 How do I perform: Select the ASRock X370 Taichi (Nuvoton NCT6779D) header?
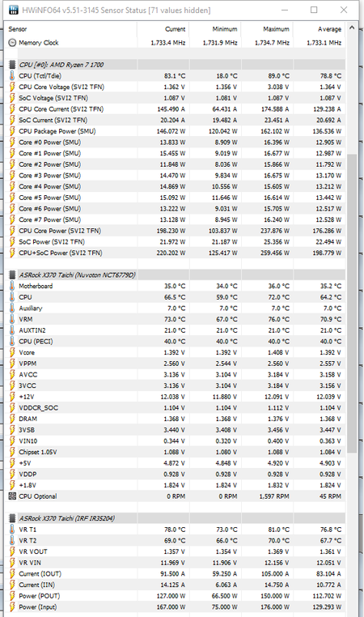[x=78, y=274]
